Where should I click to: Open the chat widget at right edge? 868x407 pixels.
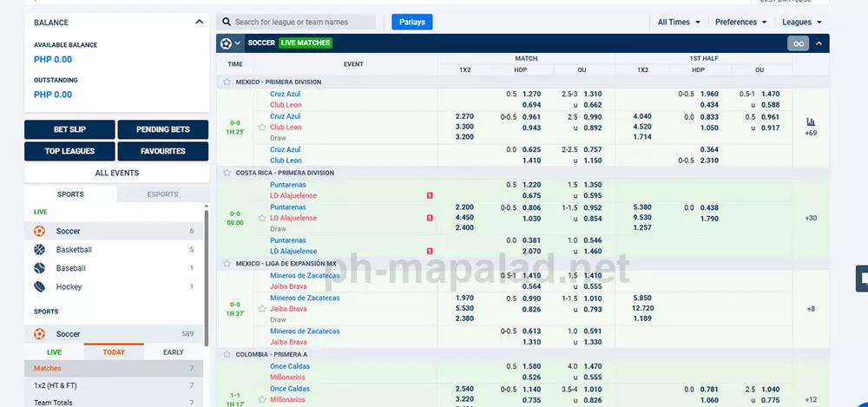(862, 278)
